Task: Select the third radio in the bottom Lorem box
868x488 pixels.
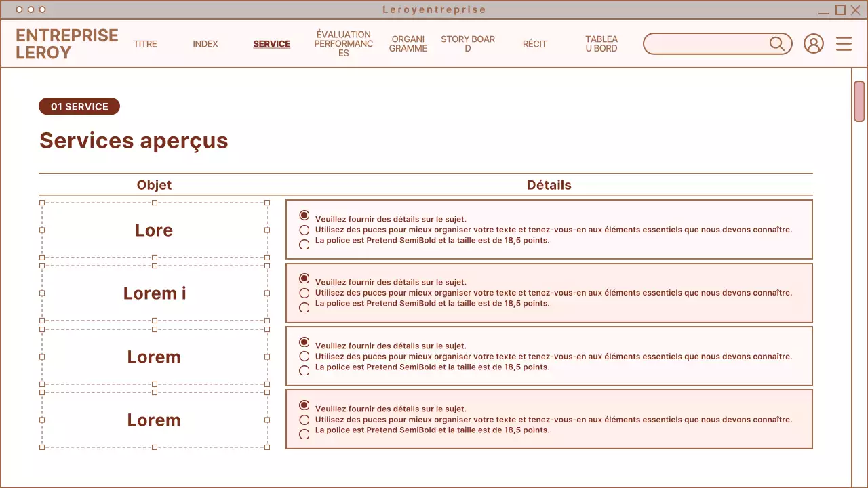Action: pyautogui.click(x=304, y=434)
